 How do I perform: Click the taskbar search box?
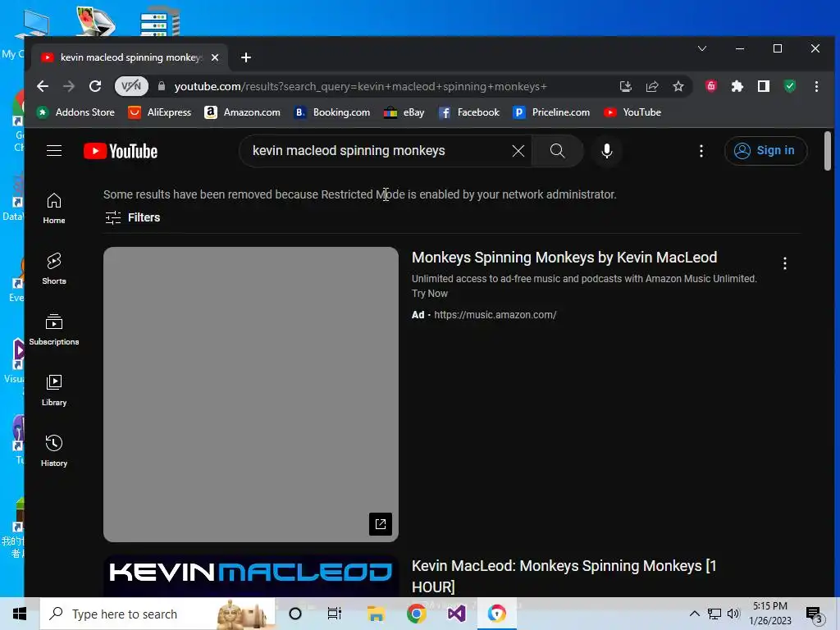157,614
